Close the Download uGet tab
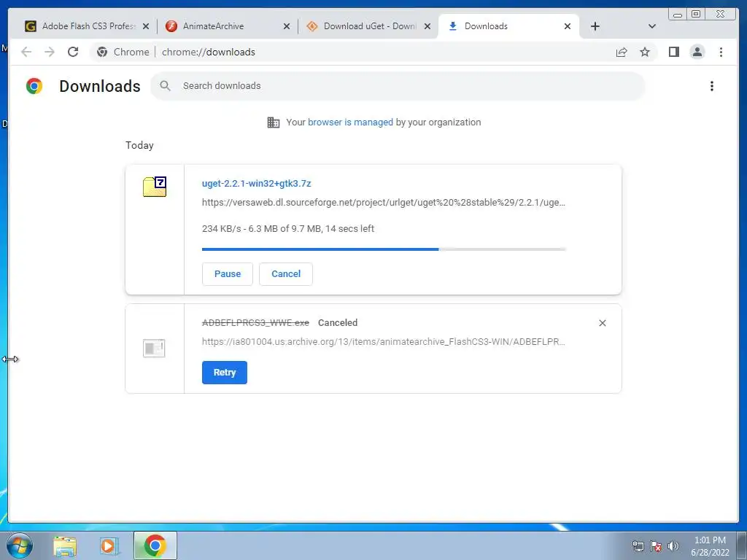The width and height of the screenshot is (747, 560). (x=427, y=26)
